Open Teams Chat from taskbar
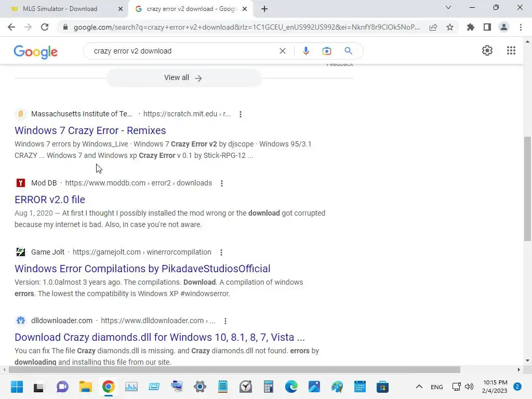Viewport: 532px width, 399px height. (62, 387)
